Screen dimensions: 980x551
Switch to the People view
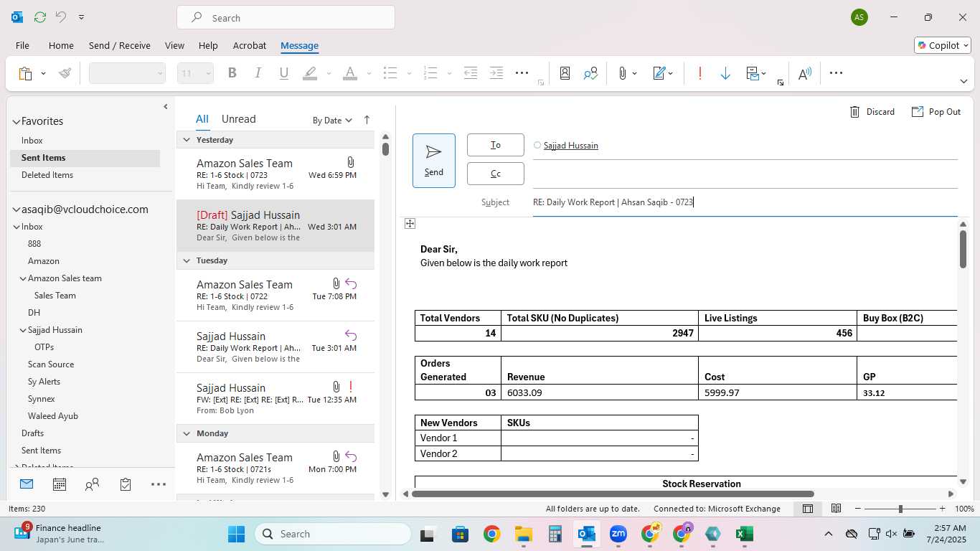click(92, 484)
